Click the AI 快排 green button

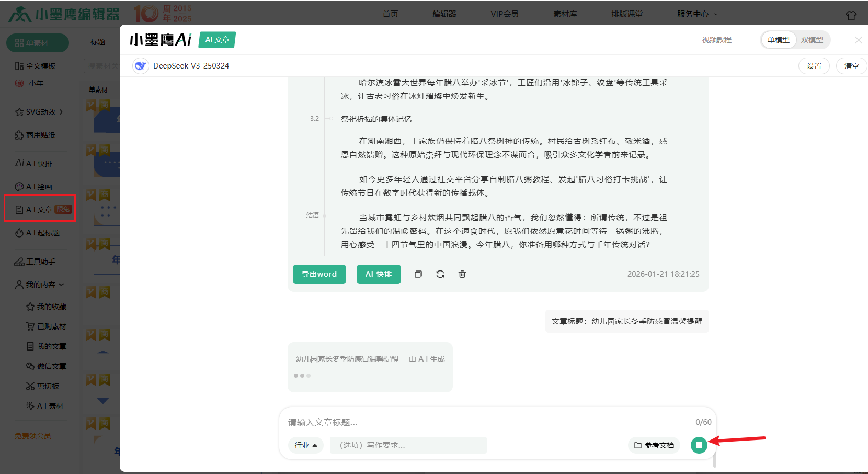click(x=379, y=274)
